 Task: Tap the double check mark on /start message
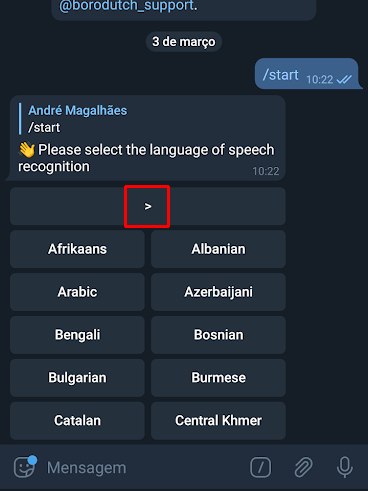[344, 79]
